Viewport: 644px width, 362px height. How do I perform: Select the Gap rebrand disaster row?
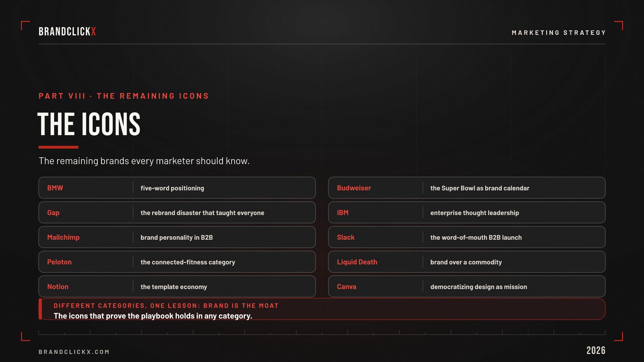[x=177, y=212]
